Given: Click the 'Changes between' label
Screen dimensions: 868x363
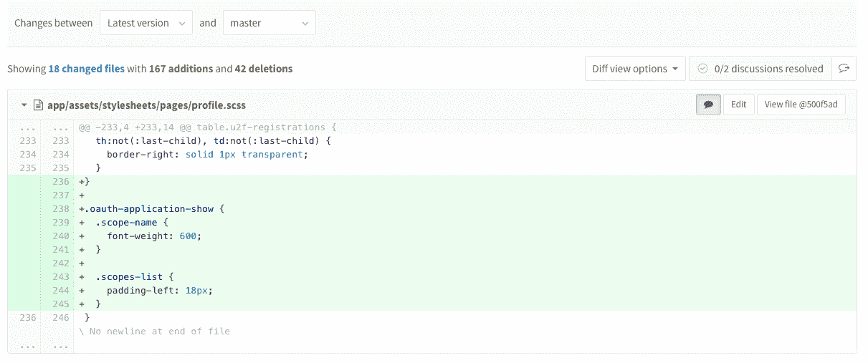Looking at the screenshot, I should point(54,23).
